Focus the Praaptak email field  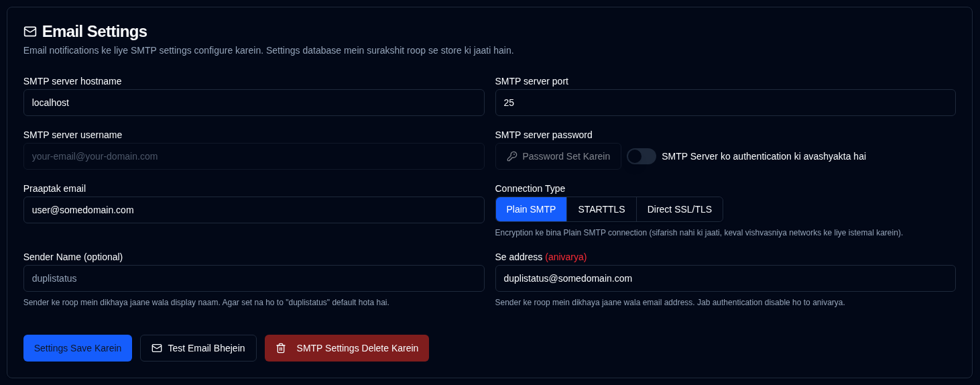pos(254,210)
